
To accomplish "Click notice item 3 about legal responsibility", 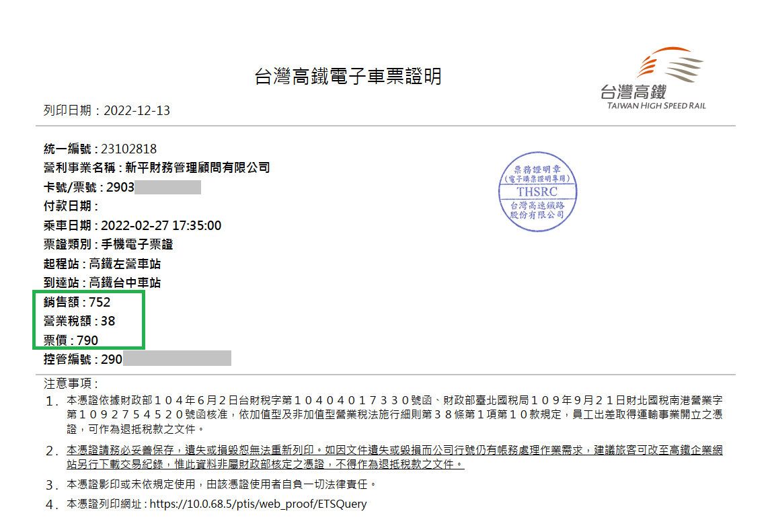I will (x=219, y=484).
